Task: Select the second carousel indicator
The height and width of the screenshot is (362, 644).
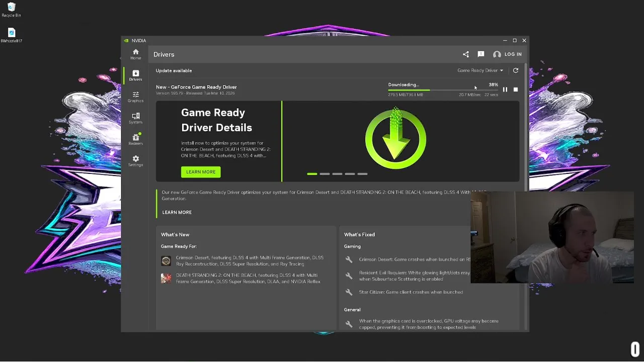Action: tap(325, 174)
